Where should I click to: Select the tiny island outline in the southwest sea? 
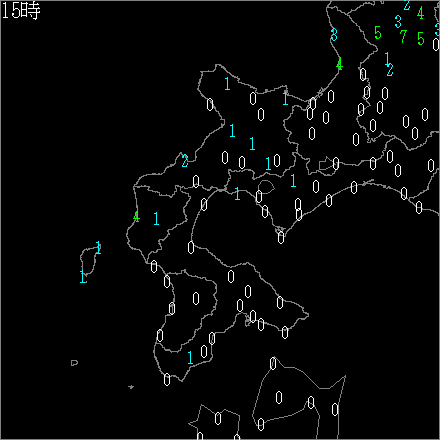point(74,363)
